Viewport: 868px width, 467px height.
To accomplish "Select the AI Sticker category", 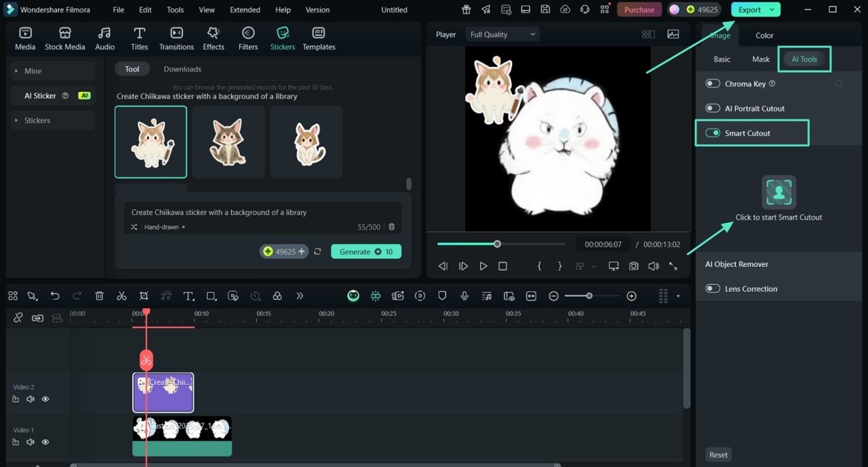I will tap(52, 95).
